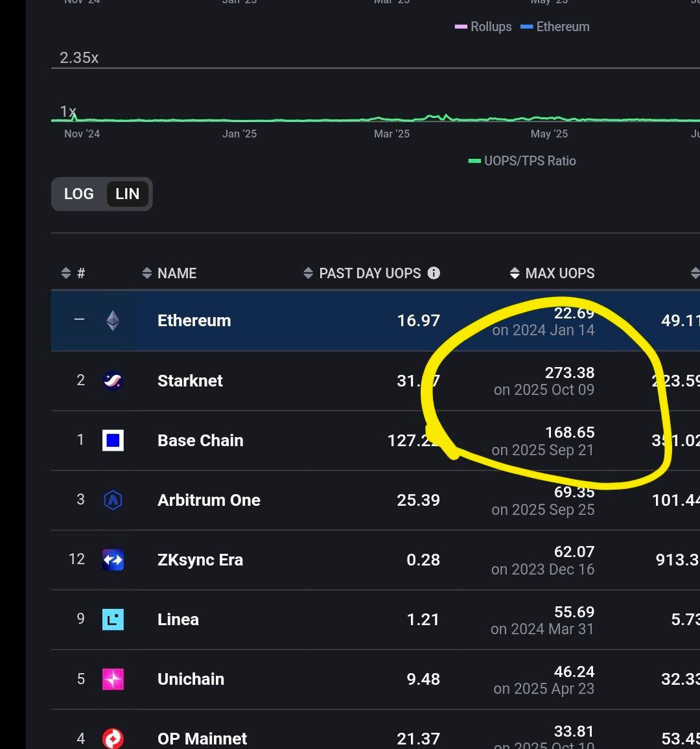Sort table by NAME column
Screen dimensions: 700x749
coord(169,273)
